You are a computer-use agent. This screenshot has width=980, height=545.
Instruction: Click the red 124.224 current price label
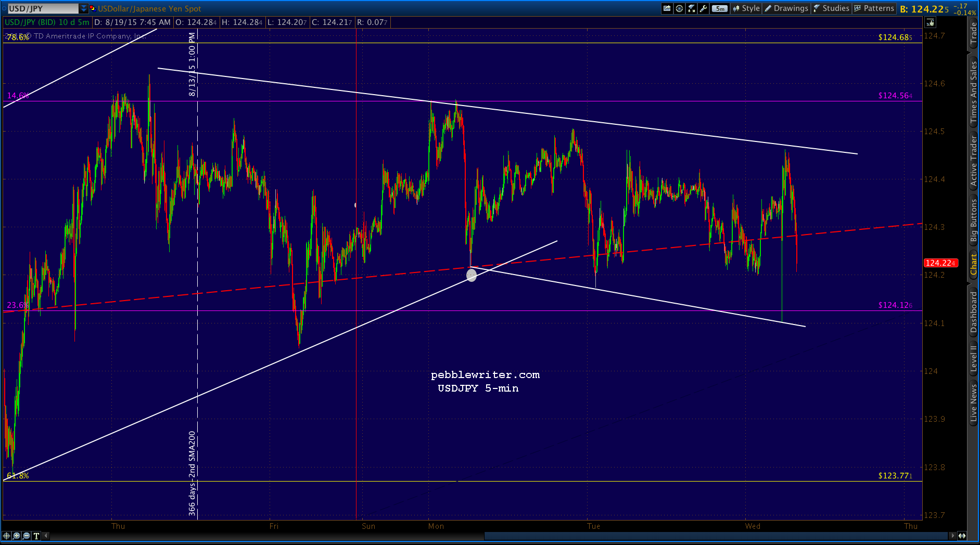940,263
